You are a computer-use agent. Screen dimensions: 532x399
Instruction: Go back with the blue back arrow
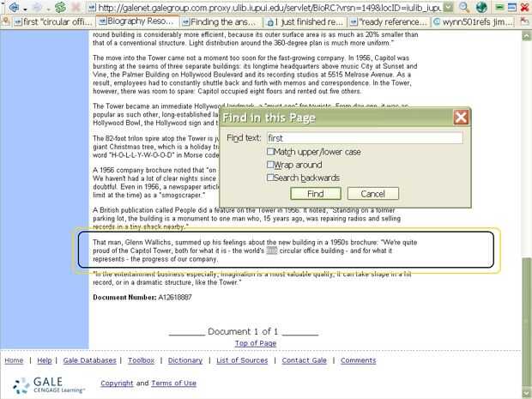point(15,7)
